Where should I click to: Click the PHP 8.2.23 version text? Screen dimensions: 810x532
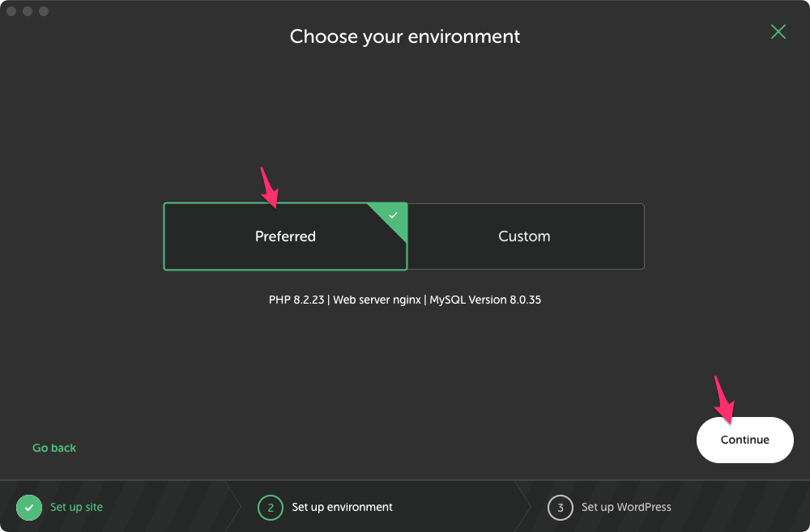point(296,300)
